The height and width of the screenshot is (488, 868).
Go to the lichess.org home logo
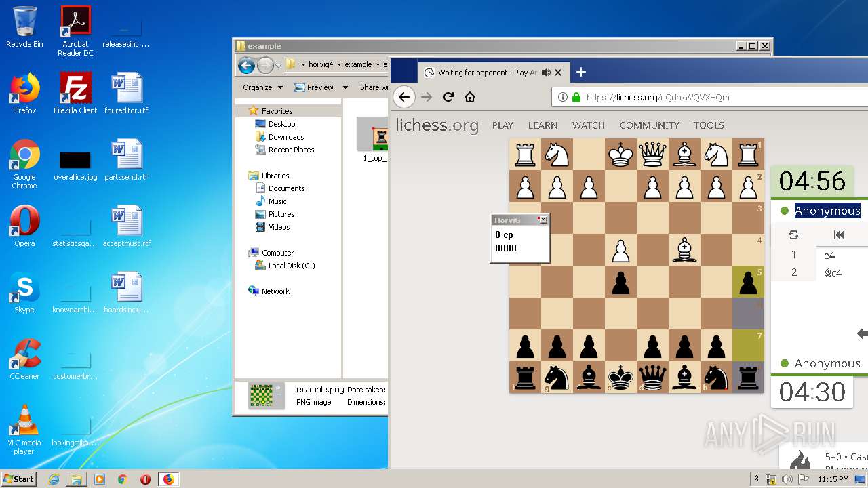[x=437, y=125]
